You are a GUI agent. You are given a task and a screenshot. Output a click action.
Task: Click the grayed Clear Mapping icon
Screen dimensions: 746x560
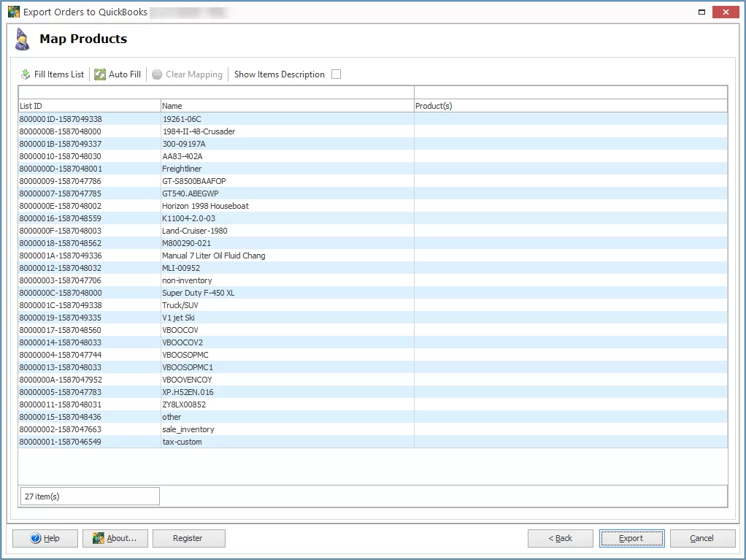tap(157, 74)
